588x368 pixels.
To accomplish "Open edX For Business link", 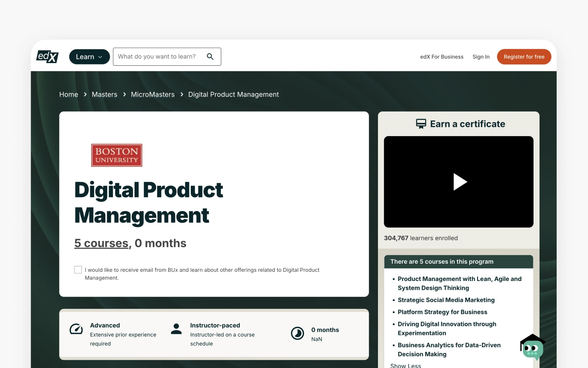I will click(x=442, y=57).
